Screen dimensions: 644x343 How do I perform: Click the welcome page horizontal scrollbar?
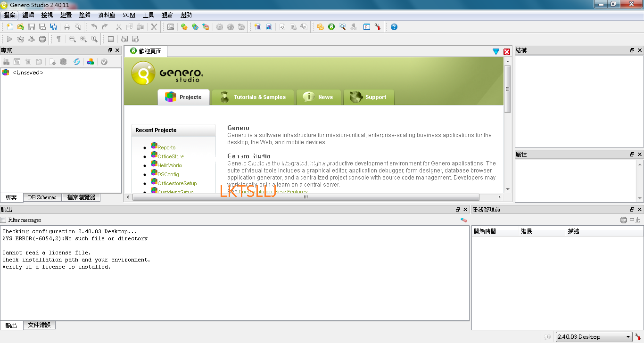click(305, 197)
